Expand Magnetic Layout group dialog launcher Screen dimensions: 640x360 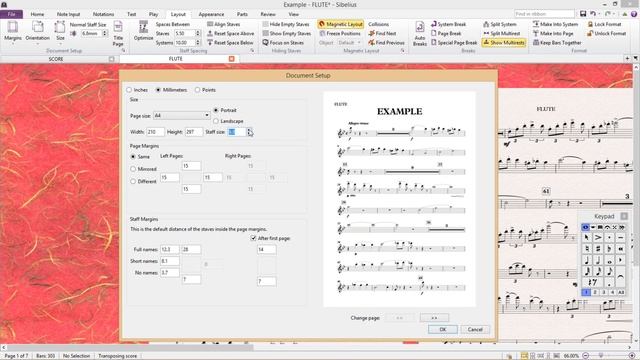pos(402,51)
